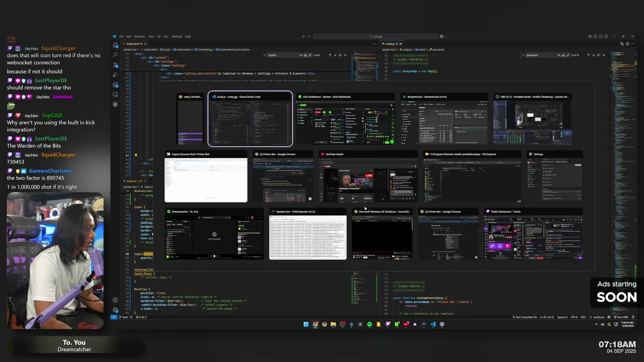Select the index.html editor tab
The image size is (644, 362).
pyautogui.click(x=134, y=44)
